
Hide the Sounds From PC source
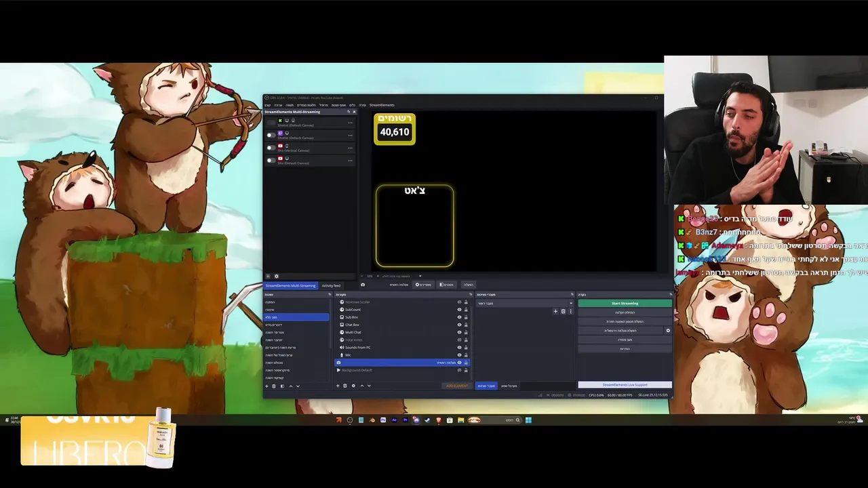point(459,348)
